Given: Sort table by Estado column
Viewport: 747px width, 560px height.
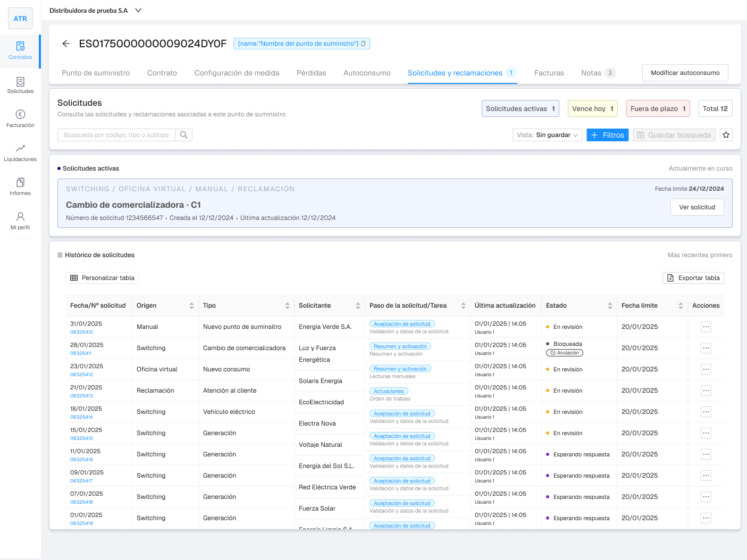Looking at the screenshot, I should (610, 306).
